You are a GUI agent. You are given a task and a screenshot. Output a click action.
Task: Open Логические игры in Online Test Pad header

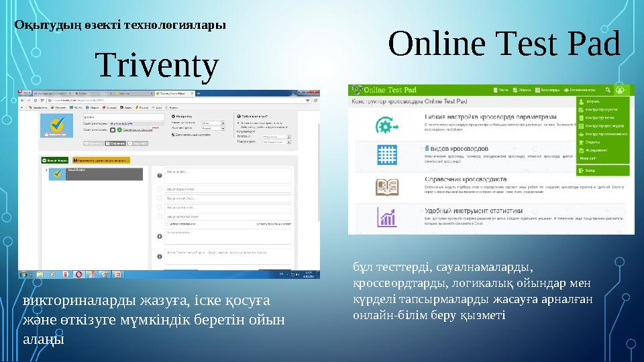coord(580,90)
